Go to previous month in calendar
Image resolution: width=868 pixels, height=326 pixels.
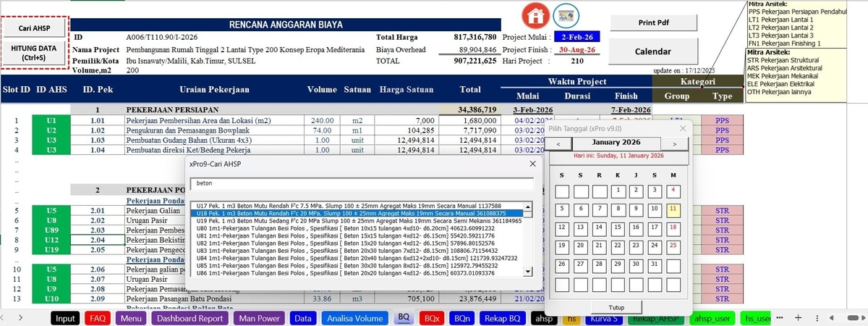coord(559,144)
